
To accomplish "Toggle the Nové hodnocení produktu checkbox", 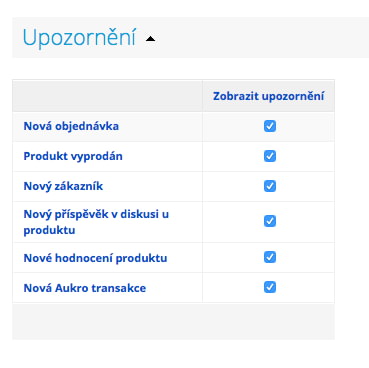I will 270,257.
